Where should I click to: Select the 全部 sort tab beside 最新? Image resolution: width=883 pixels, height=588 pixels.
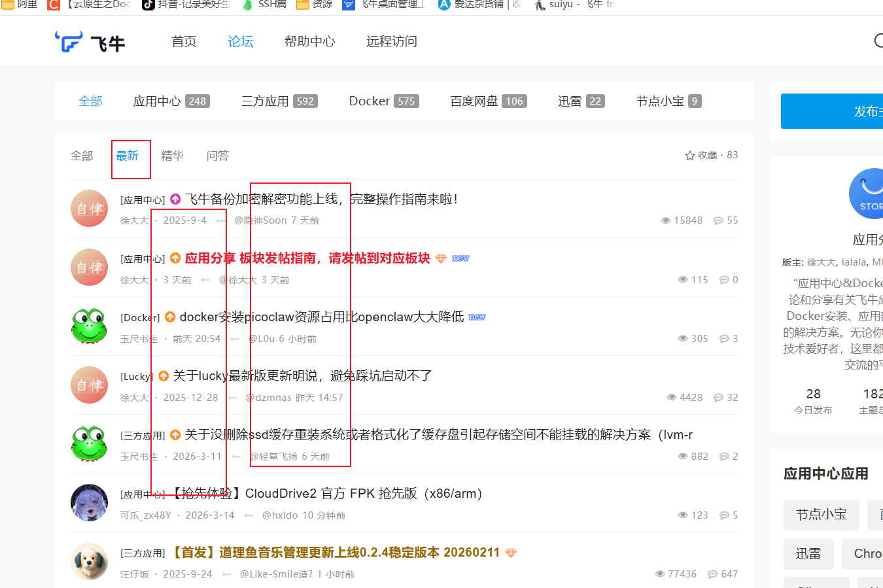click(82, 156)
